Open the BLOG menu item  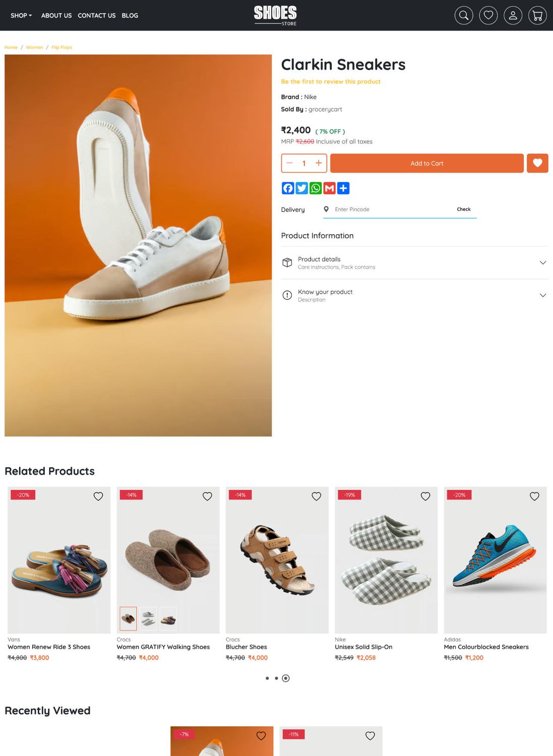(x=130, y=16)
